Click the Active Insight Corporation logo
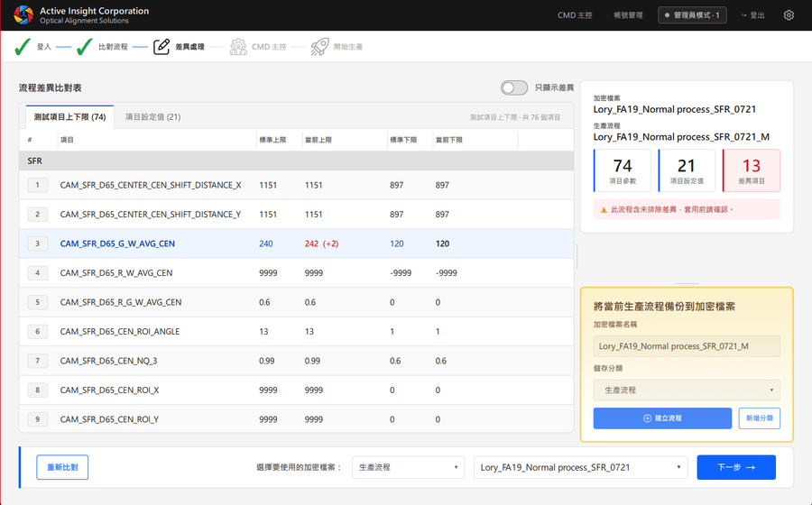Image resolution: width=812 pixels, height=505 pixels. point(23,15)
